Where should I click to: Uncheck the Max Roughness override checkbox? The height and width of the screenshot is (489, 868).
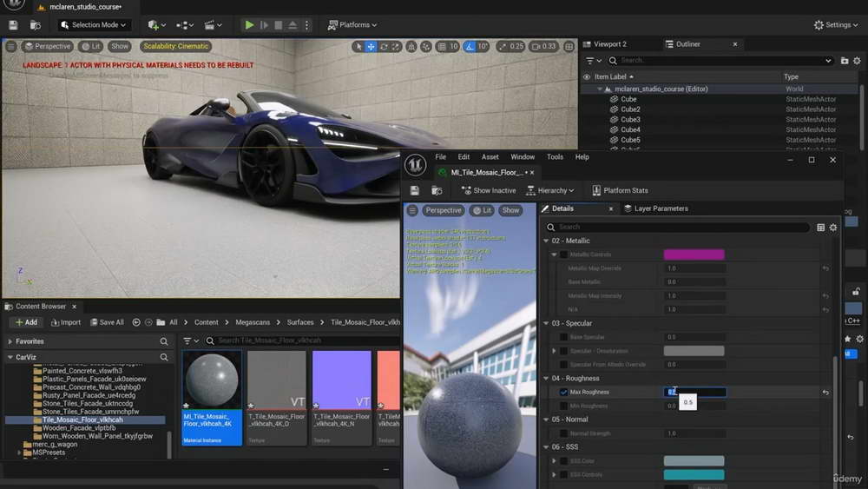pyautogui.click(x=563, y=392)
